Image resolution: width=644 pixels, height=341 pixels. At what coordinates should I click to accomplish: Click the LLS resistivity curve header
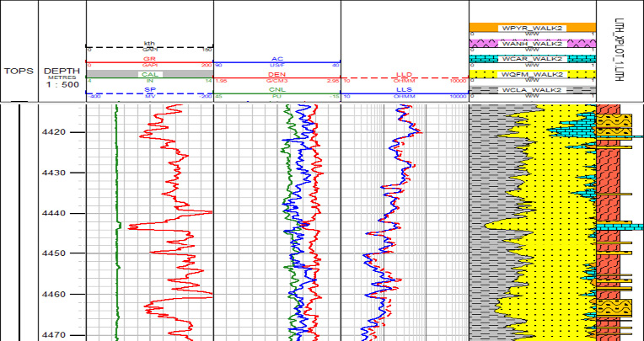(403, 88)
